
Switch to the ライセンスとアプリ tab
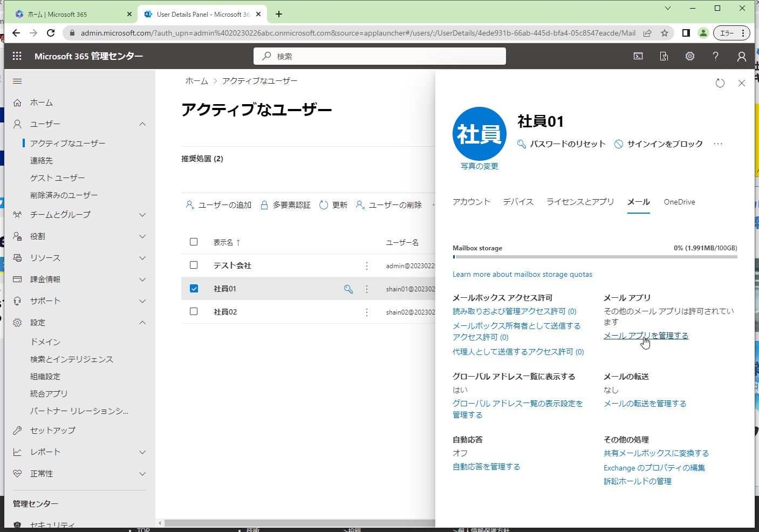tap(580, 202)
